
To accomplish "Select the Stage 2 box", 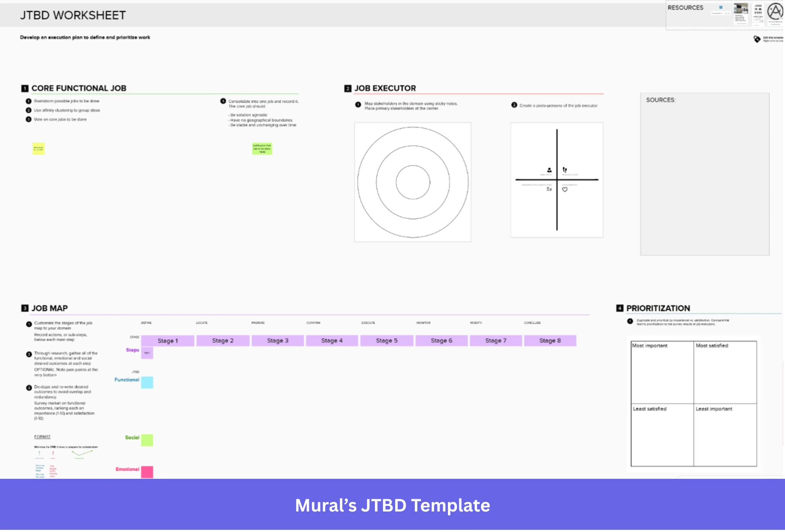I will coord(223,341).
